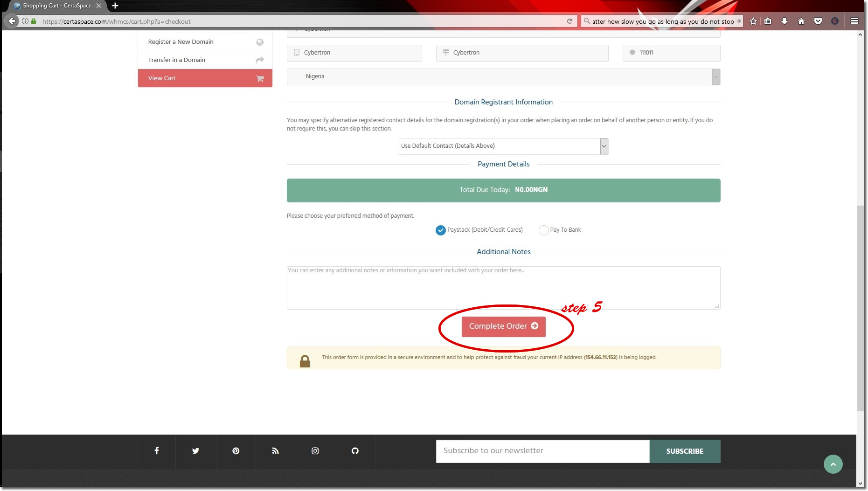Viewport: 868px width, 491px height.
Task: Open Pinterest footer icon
Action: [236, 451]
